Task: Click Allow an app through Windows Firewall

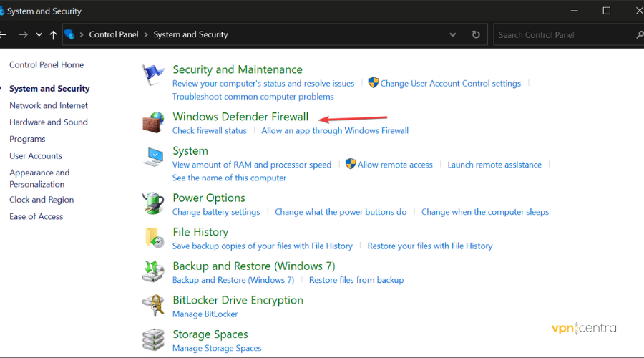Action: coord(335,130)
